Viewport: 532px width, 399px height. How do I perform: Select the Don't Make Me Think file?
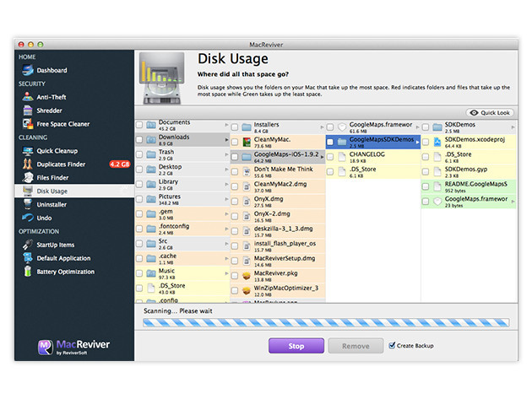[278, 171]
